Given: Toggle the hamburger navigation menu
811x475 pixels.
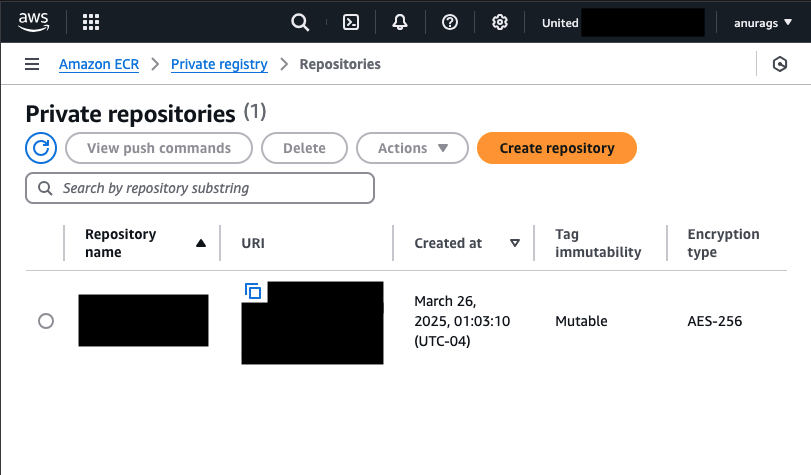Looking at the screenshot, I should pyautogui.click(x=32, y=64).
